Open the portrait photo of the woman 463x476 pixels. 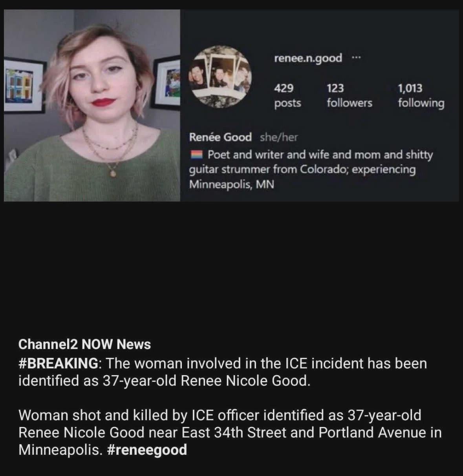(x=92, y=106)
